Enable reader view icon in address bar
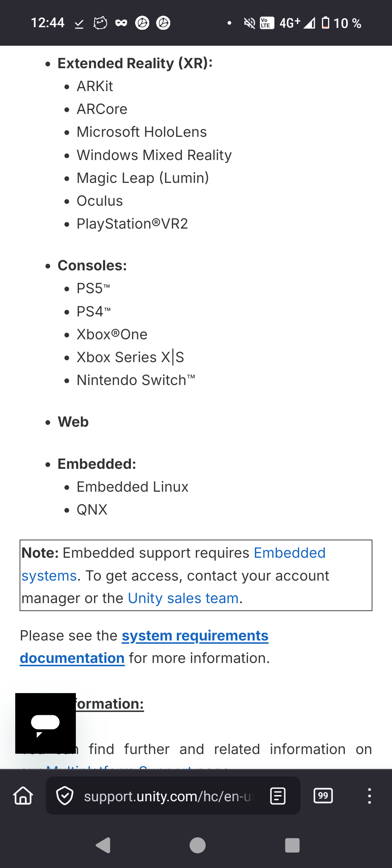 tap(278, 796)
